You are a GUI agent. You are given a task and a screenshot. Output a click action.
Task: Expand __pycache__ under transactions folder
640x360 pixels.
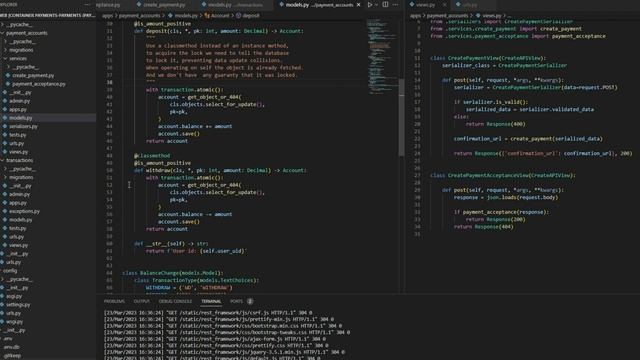(x=6, y=169)
